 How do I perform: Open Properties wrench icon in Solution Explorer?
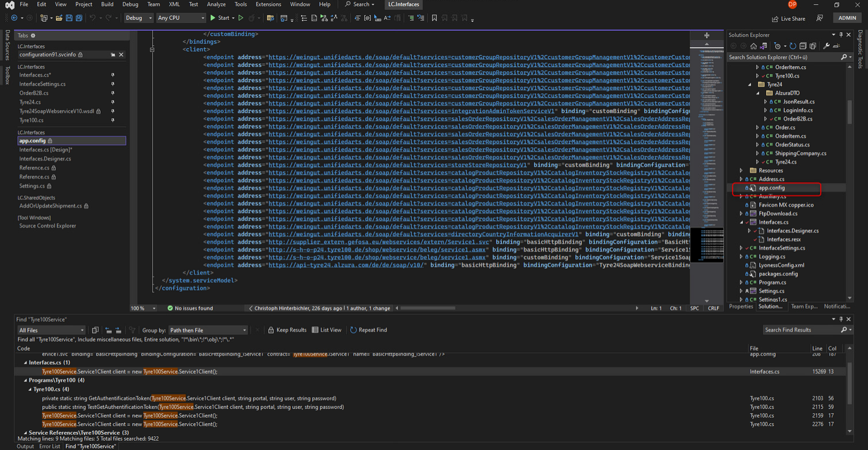click(x=826, y=46)
